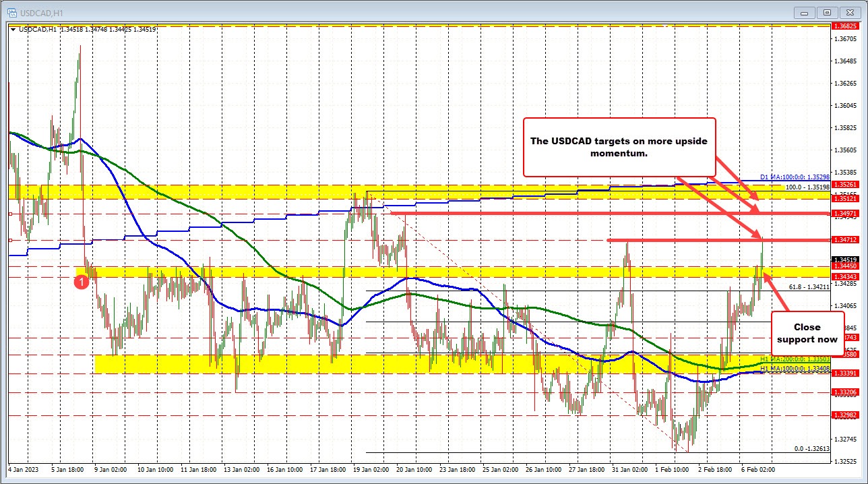This screenshot has height=484, width=868.
Task: Select the 1.34450 price level label
Action: point(844,267)
